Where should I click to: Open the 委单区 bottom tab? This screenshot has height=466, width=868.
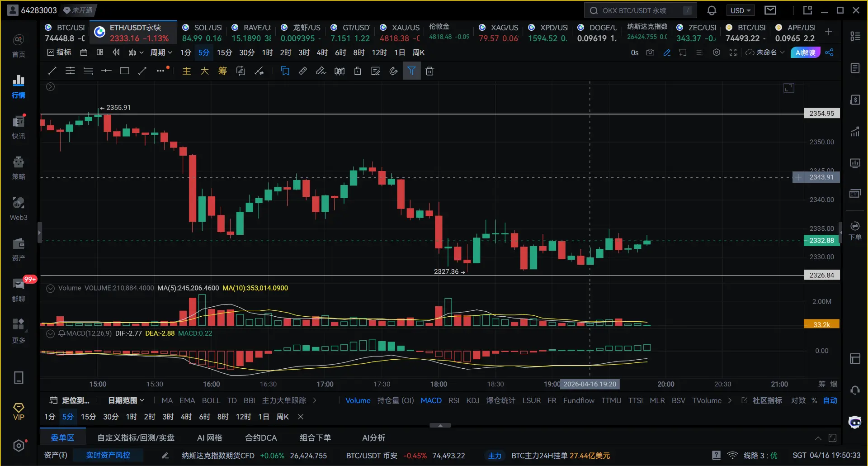pos(62,437)
